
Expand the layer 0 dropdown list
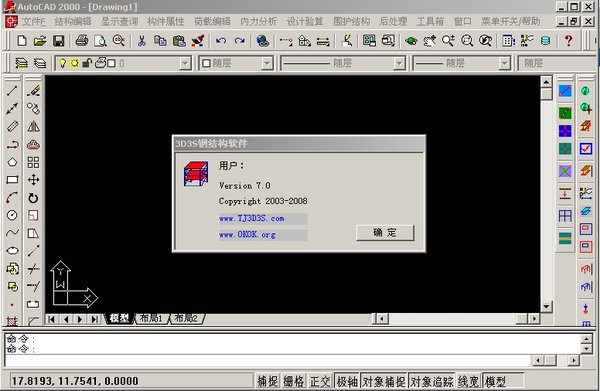185,63
